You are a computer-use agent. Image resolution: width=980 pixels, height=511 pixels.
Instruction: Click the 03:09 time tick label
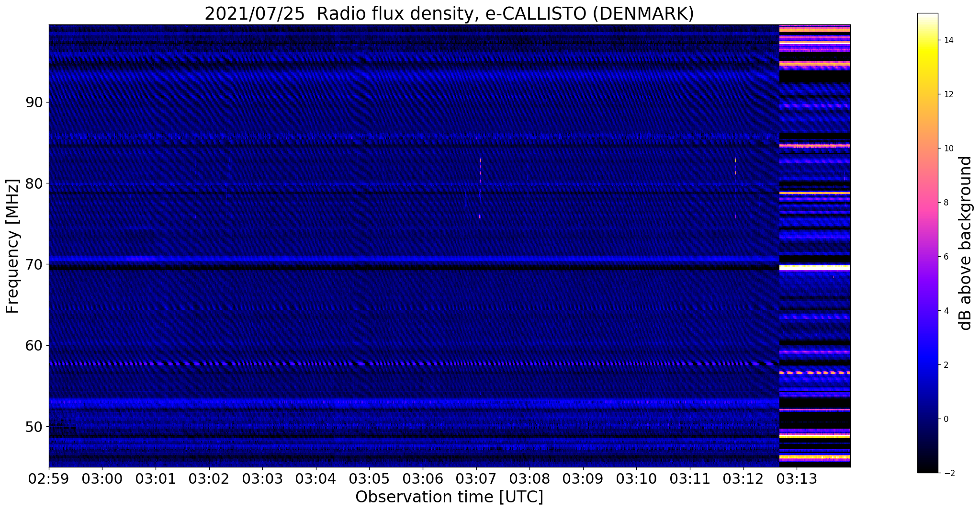point(583,478)
